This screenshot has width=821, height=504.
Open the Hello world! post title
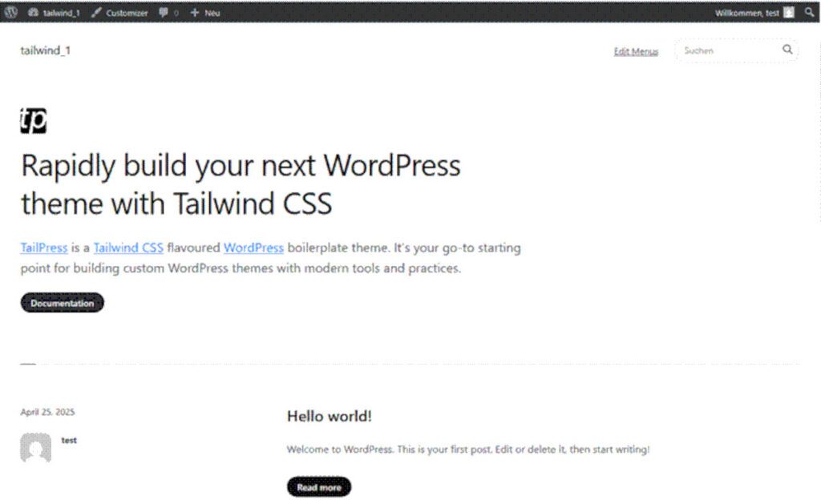tap(329, 416)
